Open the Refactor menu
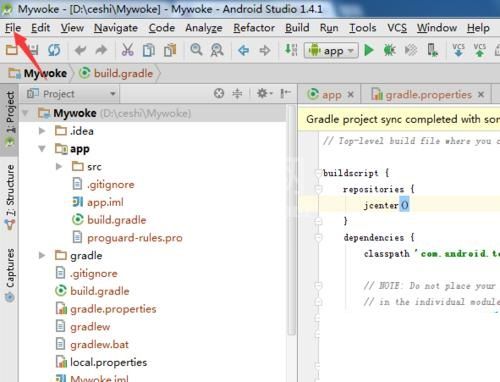Screen dimensions: 500x382 [254, 28]
